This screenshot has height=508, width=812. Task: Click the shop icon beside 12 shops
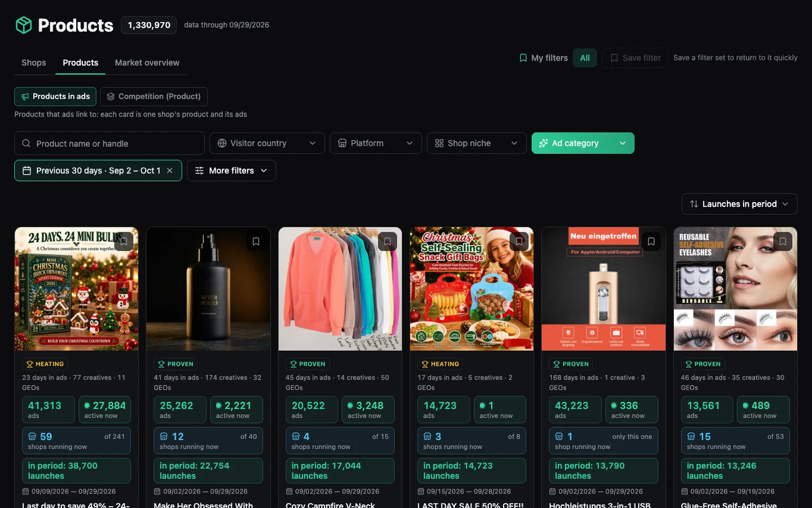164,436
